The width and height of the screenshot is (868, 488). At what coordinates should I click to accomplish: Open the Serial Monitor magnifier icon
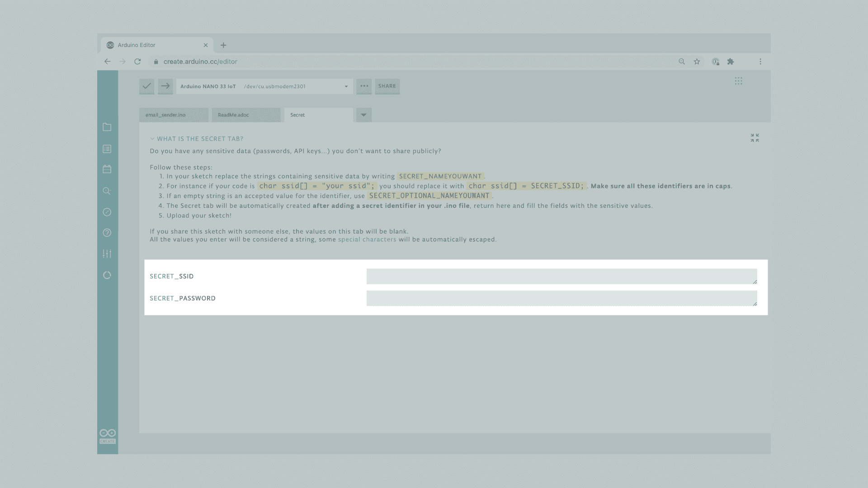click(x=107, y=191)
